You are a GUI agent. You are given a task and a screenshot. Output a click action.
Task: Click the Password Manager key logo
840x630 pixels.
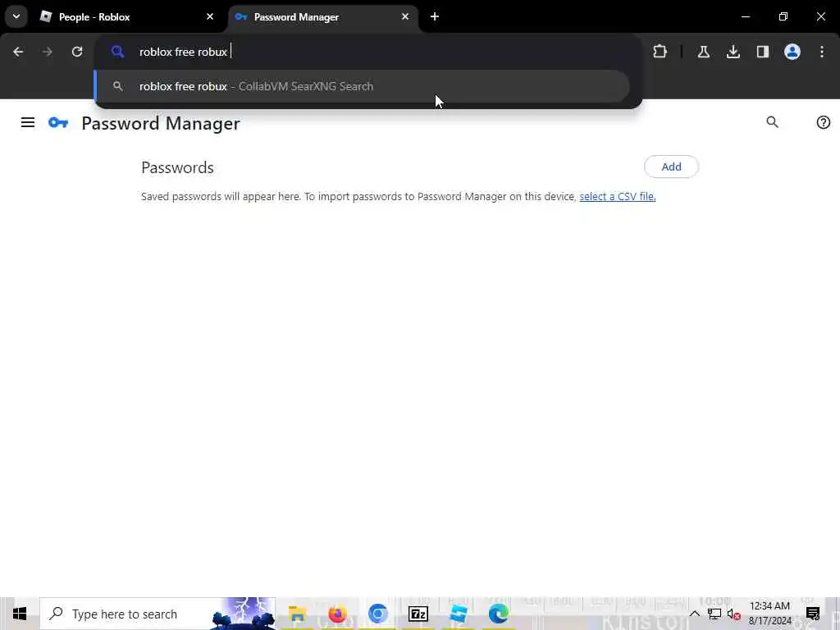coord(58,123)
